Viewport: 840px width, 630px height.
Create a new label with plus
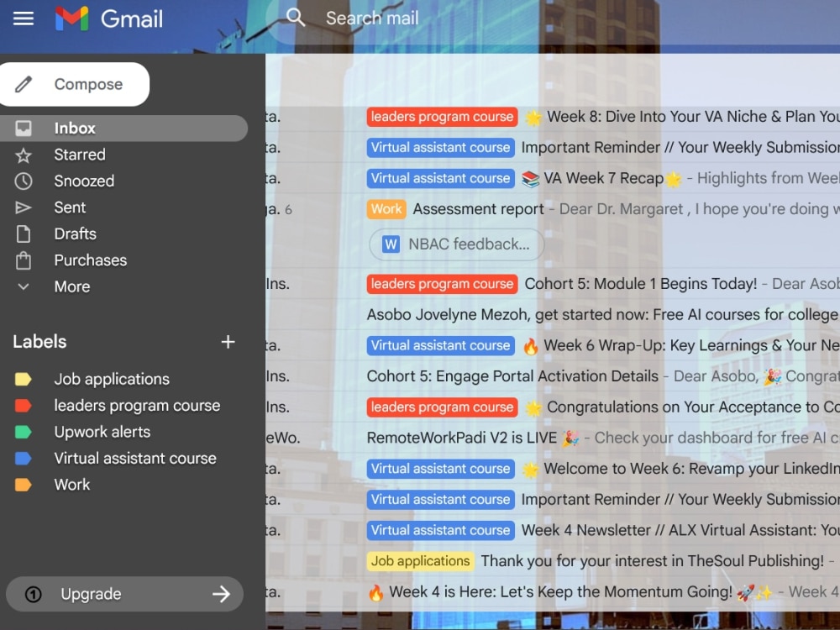click(x=228, y=342)
